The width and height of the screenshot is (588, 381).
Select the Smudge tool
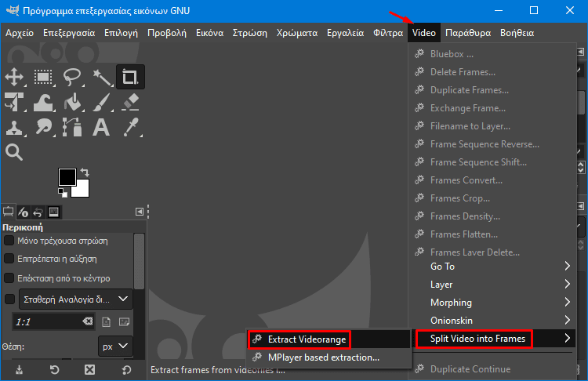[x=43, y=127]
